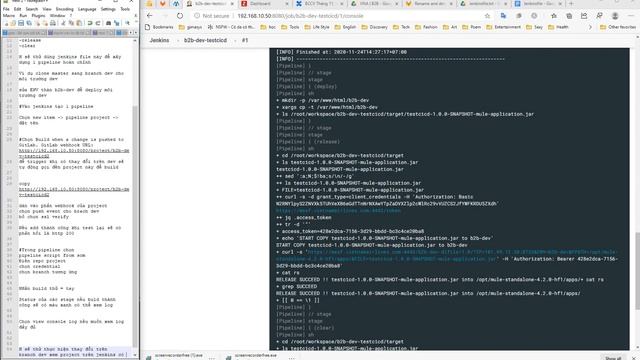Image resolution: width=640 pixels, height=360 pixels.
Task: Click the Find binoculars icon in Notepad++
Action: [108, 23]
